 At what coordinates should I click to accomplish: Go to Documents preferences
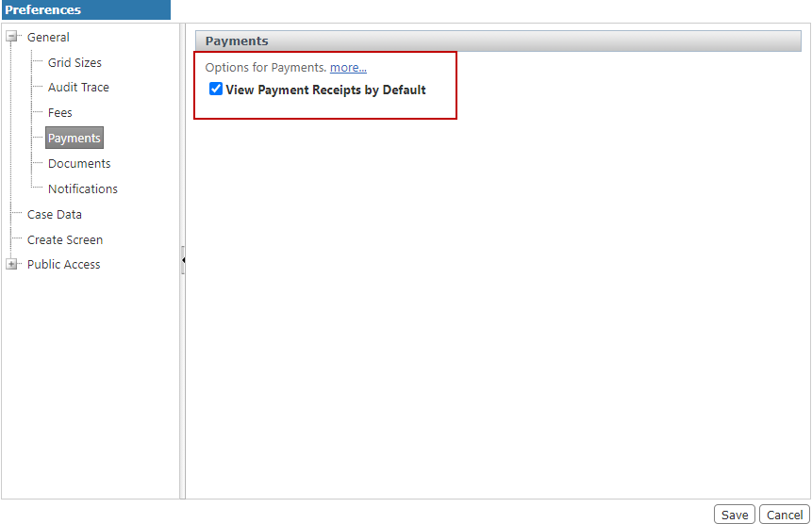coord(79,163)
